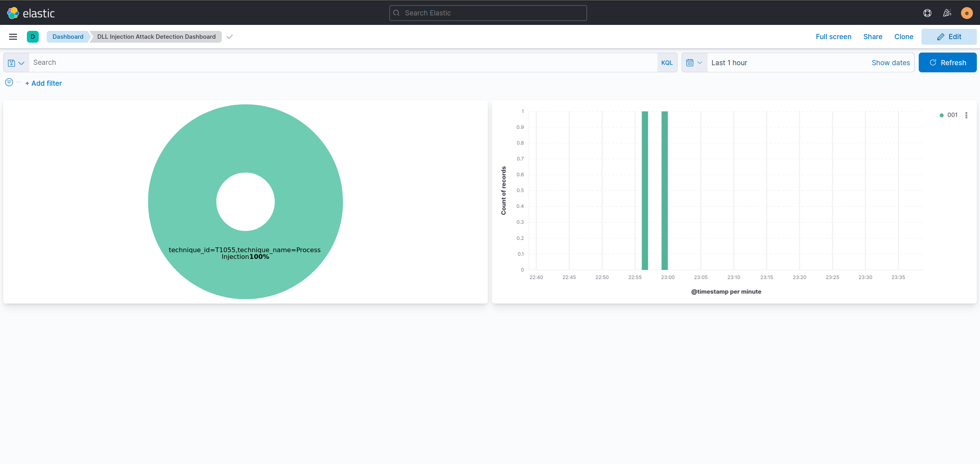
Task: Click the 23:35 axis tick label
Action: pyautogui.click(x=898, y=277)
